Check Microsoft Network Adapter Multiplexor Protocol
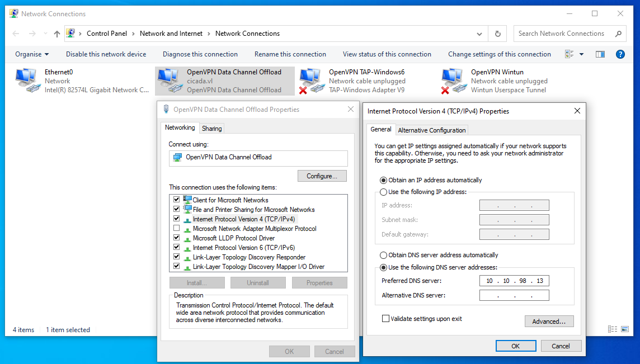 point(176,228)
